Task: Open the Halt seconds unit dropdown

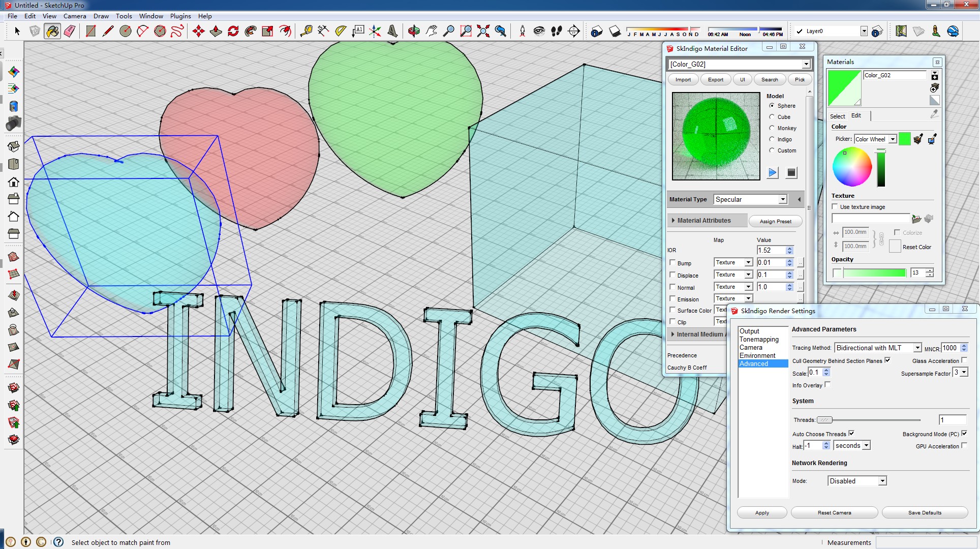Action: pyautogui.click(x=852, y=445)
